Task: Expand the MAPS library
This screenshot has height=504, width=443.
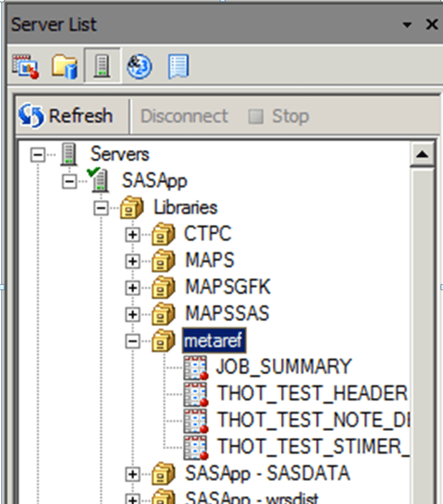Action: [133, 262]
